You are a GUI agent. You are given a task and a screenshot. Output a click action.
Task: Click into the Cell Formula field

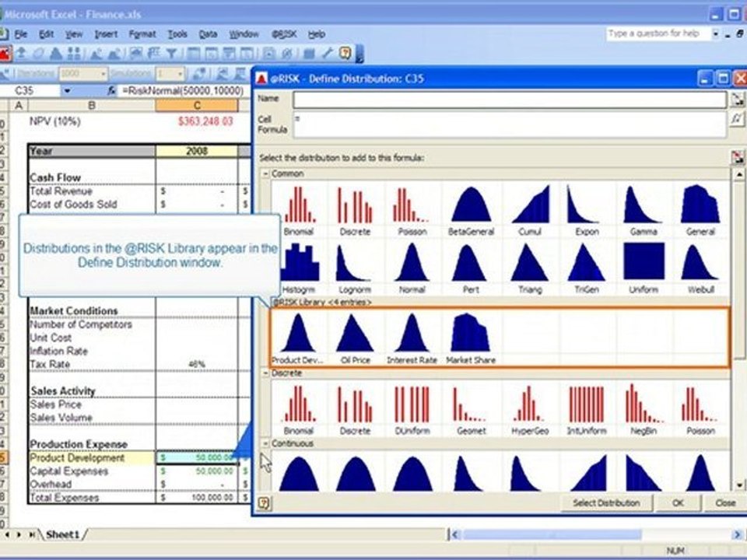point(509,125)
